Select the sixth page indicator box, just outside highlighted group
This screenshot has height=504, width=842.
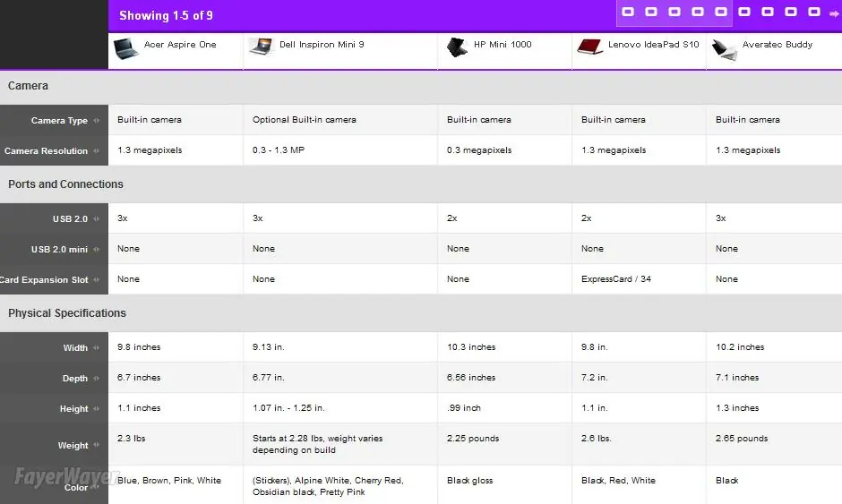(x=744, y=12)
